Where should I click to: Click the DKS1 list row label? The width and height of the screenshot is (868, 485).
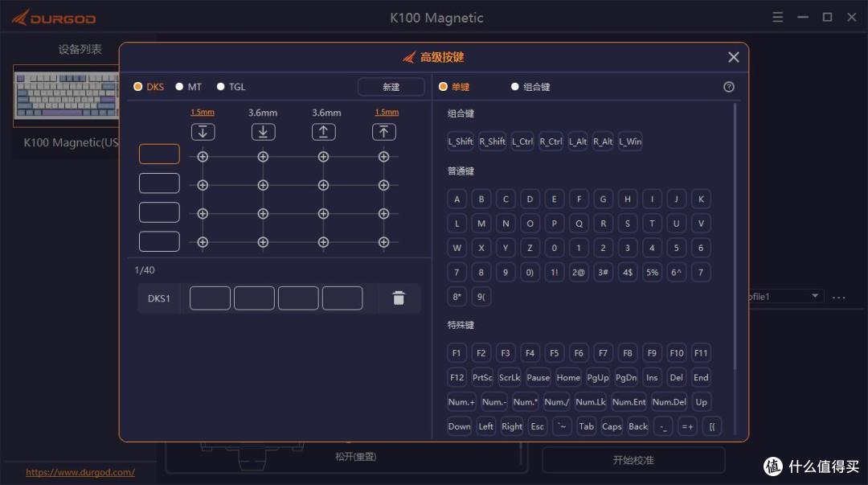tap(159, 298)
